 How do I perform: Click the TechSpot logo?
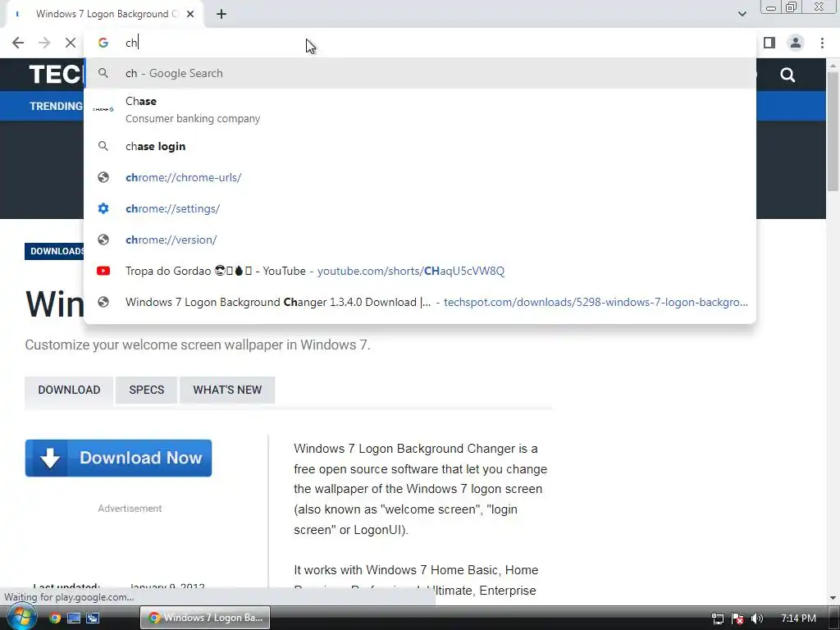click(55, 75)
